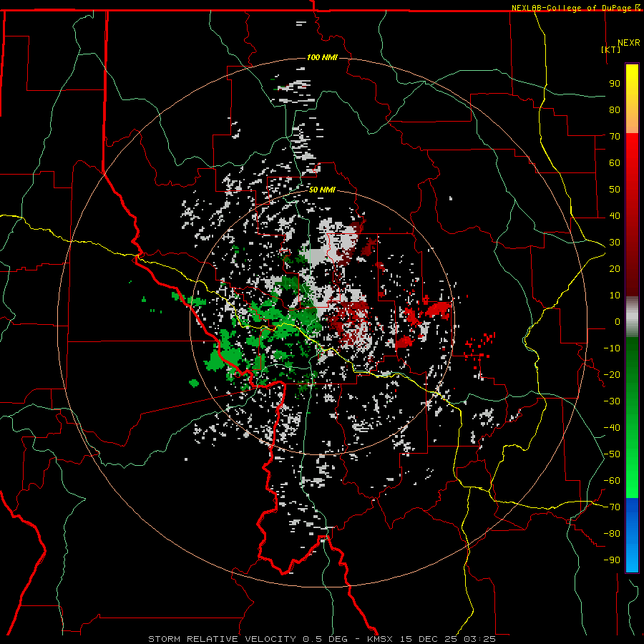The width and height of the screenshot is (644, 644).
Task: Click the 03:25 timestamp in the footer
Action: click(x=479, y=639)
